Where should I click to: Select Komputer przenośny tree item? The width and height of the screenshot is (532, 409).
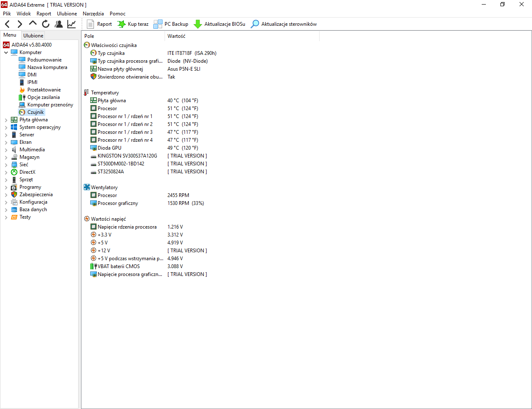tap(46, 105)
